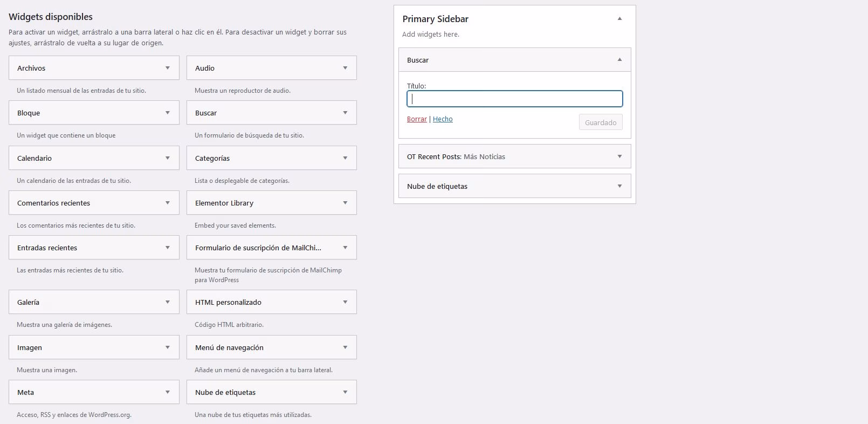Click the OT Recent Posts: Más Noticias title
The height and width of the screenshot is (424, 868).
[x=456, y=156]
